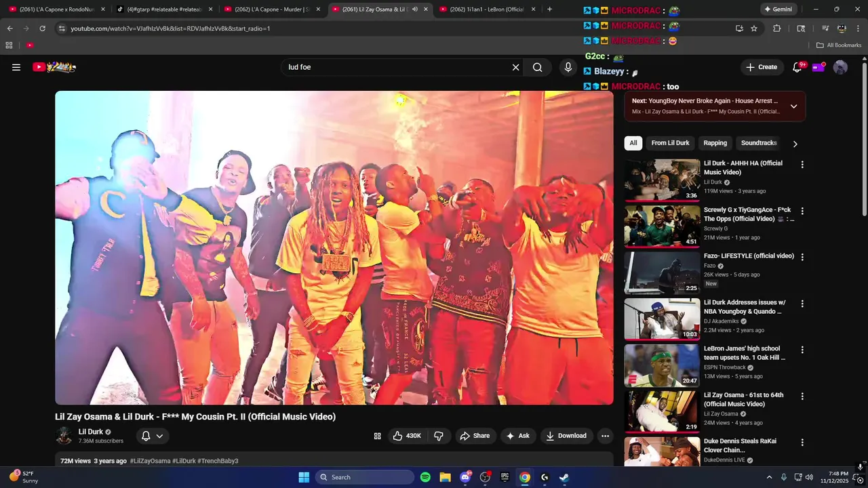Like the video (430K)

(x=407, y=436)
